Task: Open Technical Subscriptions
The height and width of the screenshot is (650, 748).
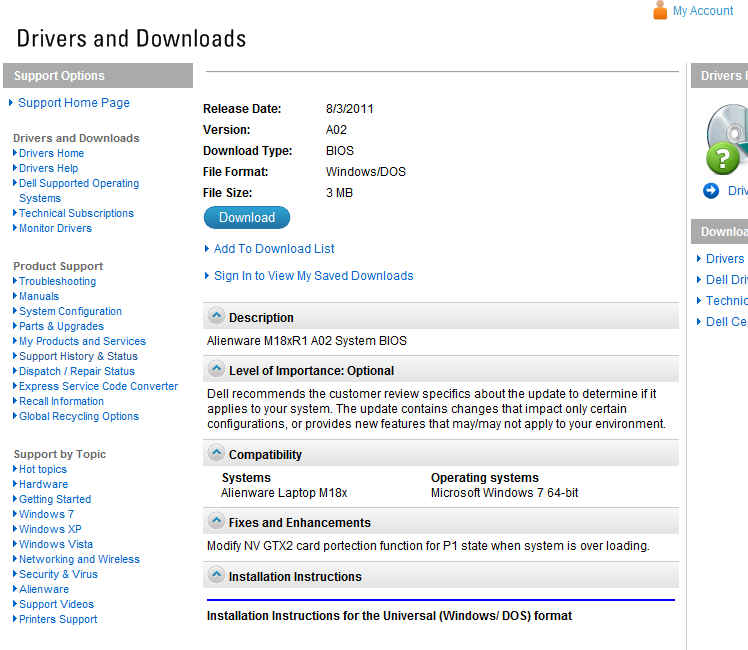Action: point(76,213)
